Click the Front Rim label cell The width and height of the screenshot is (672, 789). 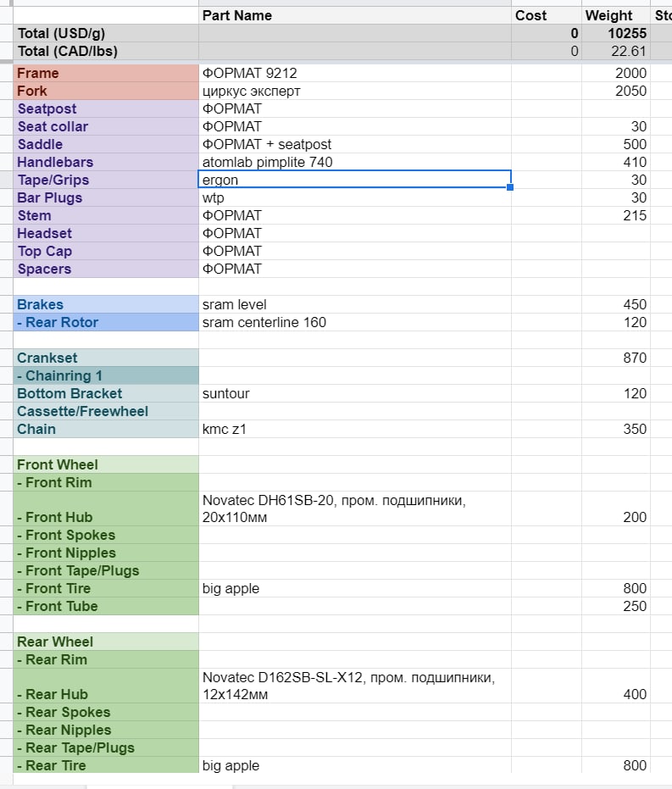pos(106,482)
